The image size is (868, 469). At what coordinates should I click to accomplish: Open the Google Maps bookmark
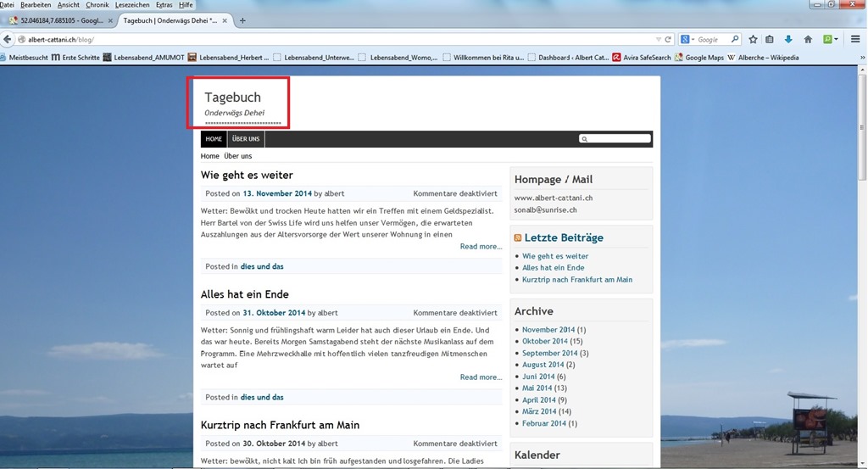(704, 58)
